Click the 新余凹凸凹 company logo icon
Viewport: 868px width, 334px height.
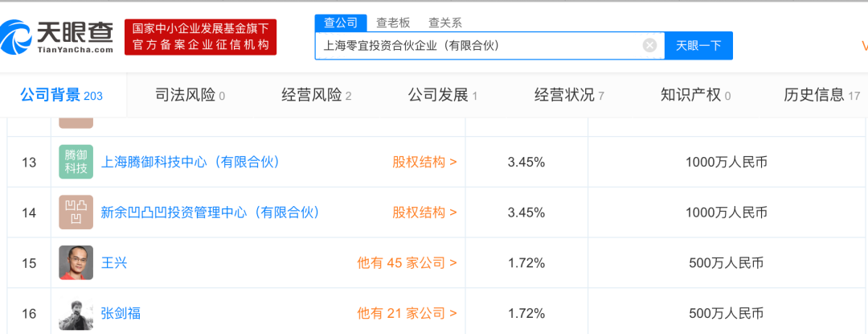(x=76, y=212)
